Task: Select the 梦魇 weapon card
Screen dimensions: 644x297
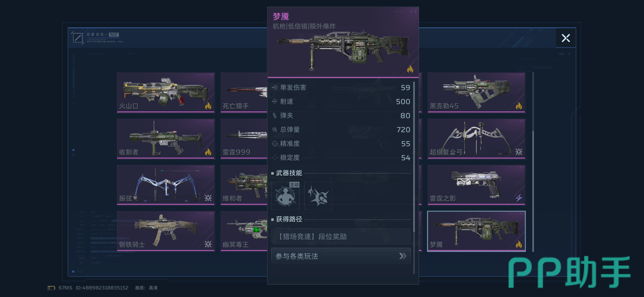Action: (x=476, y=231)
